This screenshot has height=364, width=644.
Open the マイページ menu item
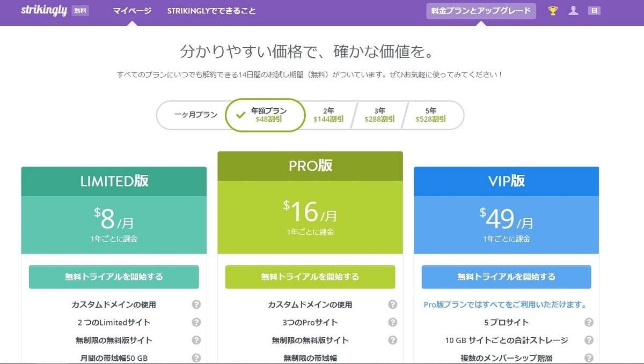[x=132, y=11]
